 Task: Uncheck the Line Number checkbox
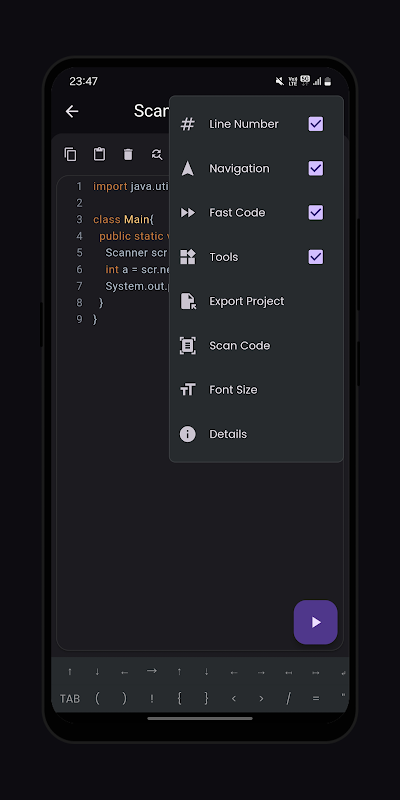click(x=316, y=124)
